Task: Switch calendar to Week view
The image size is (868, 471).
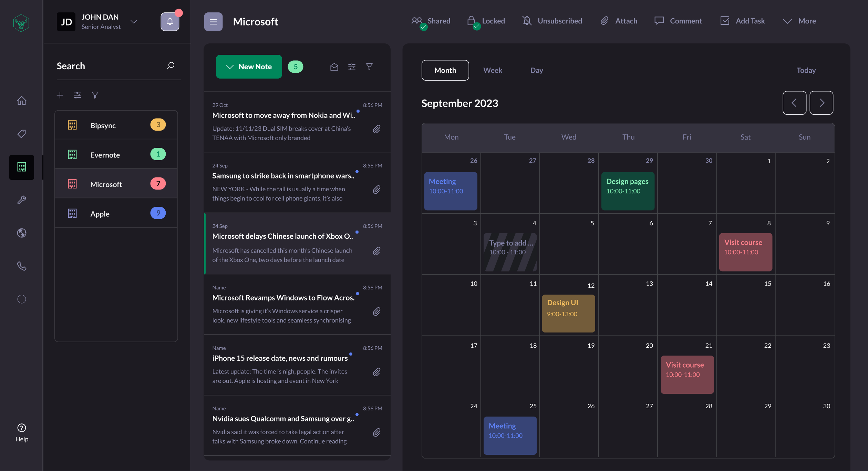Action: 493,70
